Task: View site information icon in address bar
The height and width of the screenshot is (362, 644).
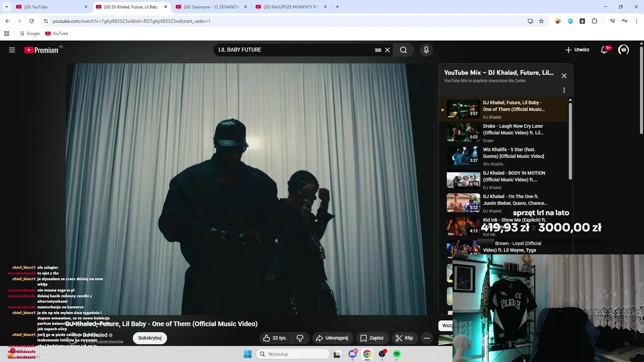Action: [46, 21]
